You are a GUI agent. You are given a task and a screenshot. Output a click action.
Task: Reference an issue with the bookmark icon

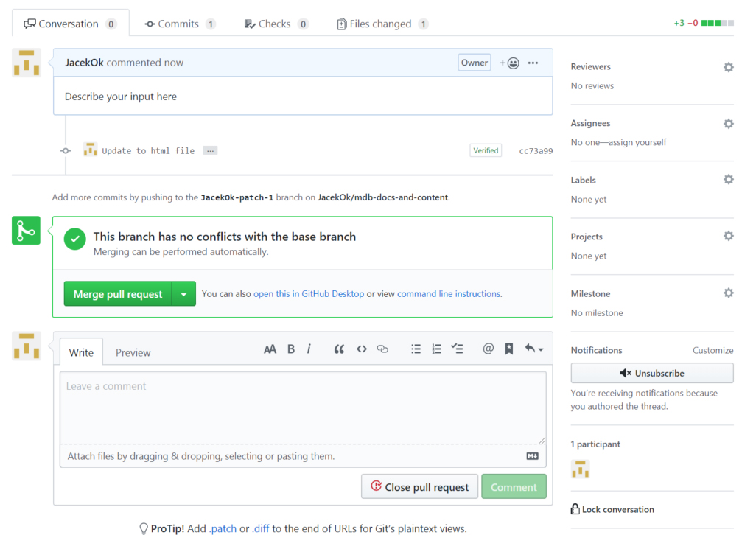tap(508, 349)
